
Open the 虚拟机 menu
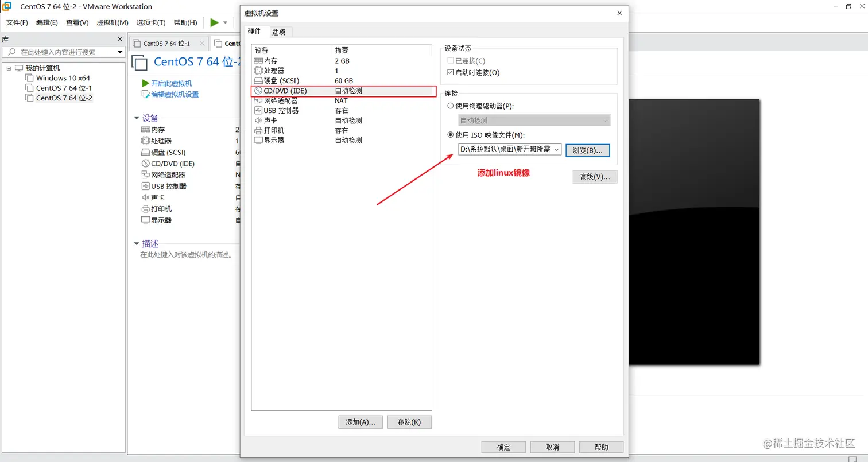(113, 22)
